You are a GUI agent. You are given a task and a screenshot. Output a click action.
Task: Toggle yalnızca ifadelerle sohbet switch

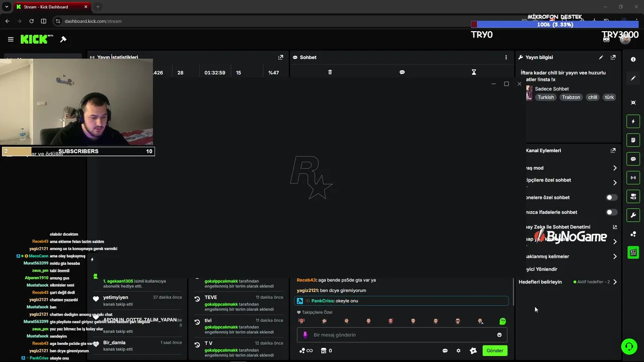pos(612,212)
